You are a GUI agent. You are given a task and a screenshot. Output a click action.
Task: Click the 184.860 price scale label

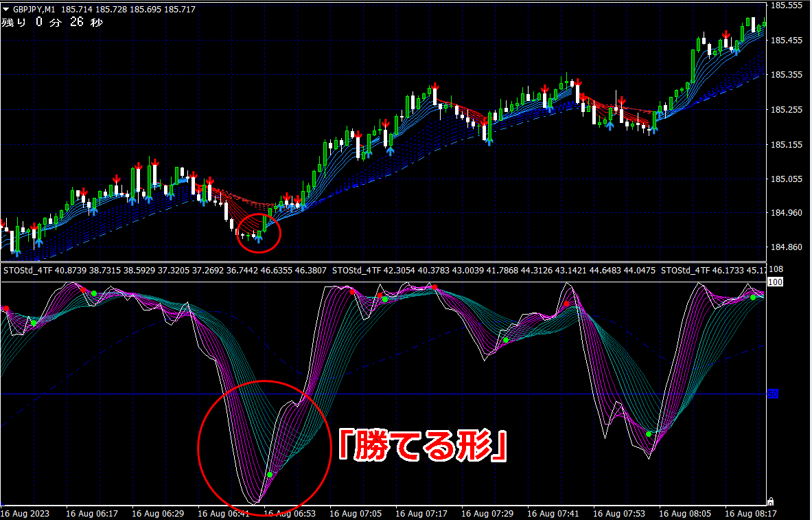787,247
